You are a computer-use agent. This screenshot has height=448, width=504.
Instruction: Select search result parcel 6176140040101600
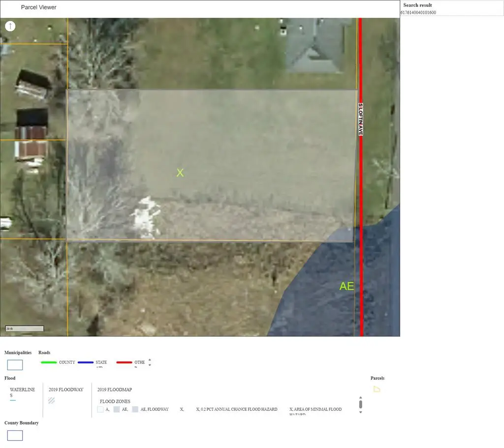[418, 12]
